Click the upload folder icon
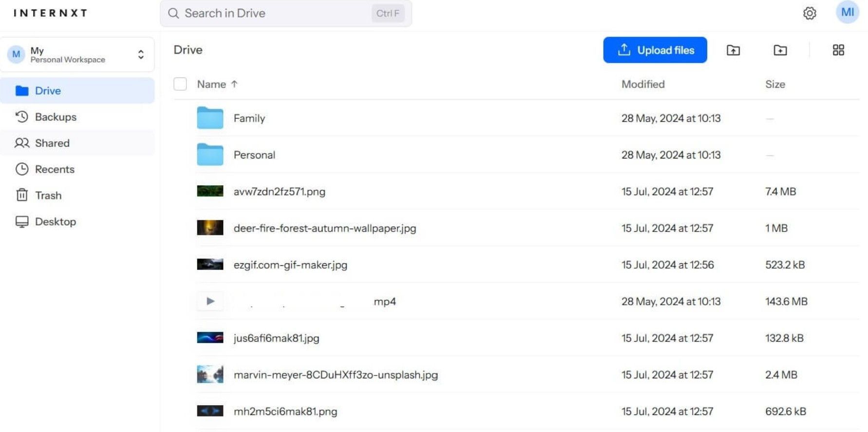The height and width of the screenshot is (432, 868). (x=733, y=50)
